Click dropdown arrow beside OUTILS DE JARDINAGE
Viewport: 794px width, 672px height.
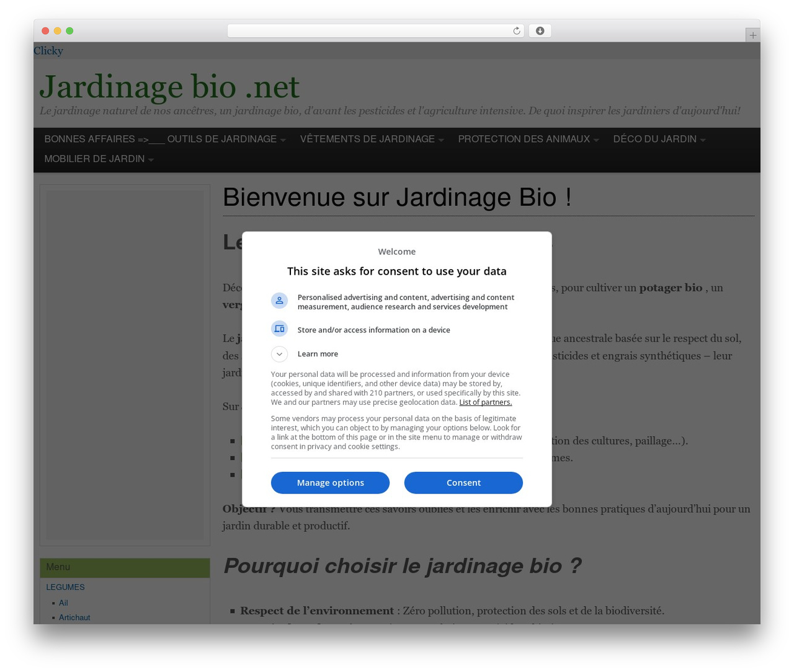pyautogui.click(x=283, y=140)
